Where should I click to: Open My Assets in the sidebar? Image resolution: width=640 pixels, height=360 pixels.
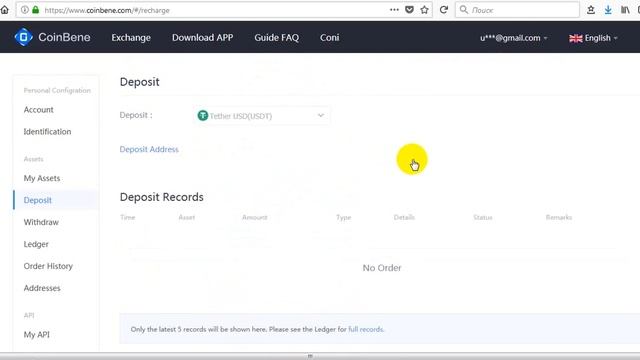42,178
